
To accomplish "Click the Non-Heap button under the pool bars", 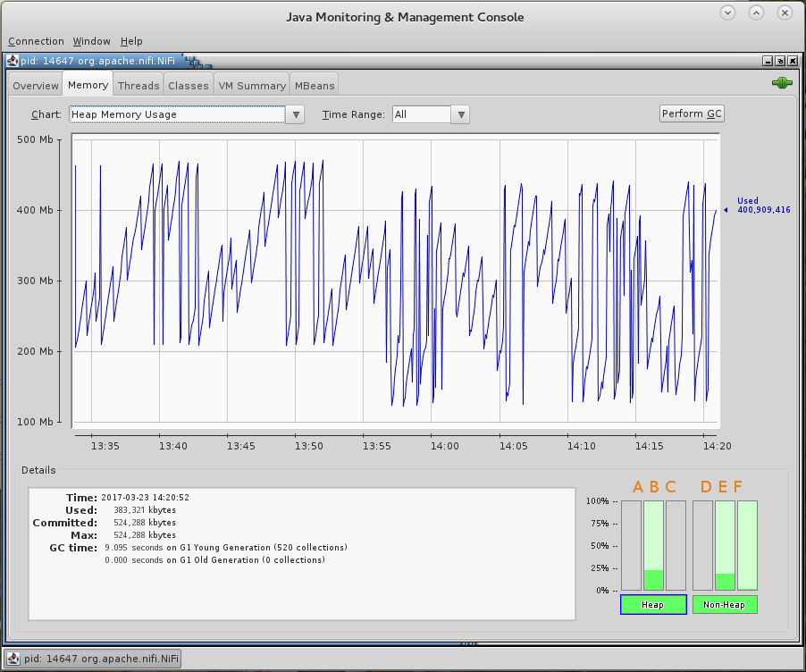I will [x=725, y=605].
